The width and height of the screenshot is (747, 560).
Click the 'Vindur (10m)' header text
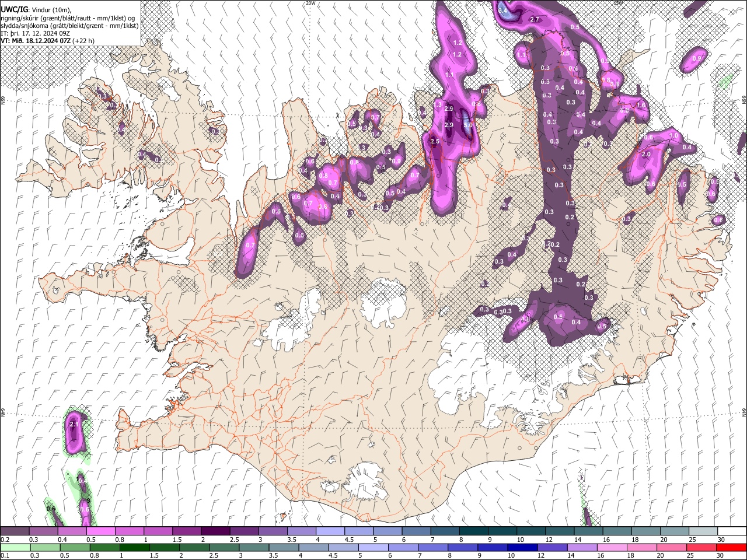click(50, 9)
